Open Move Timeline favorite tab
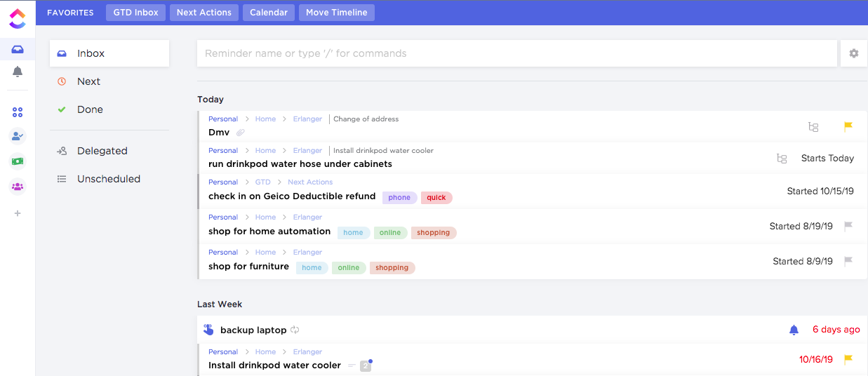The height and width of the screenshot is (376, 868). pos(337,13)
